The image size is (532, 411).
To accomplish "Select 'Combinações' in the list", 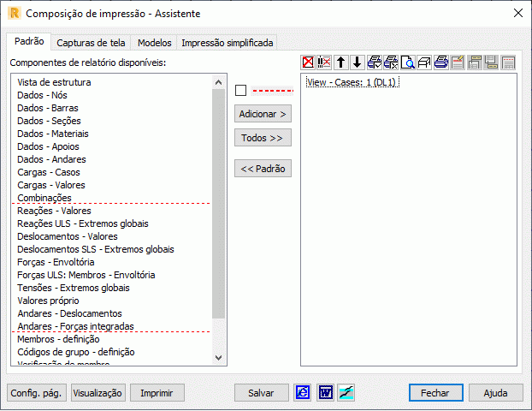I will [44, 198].
